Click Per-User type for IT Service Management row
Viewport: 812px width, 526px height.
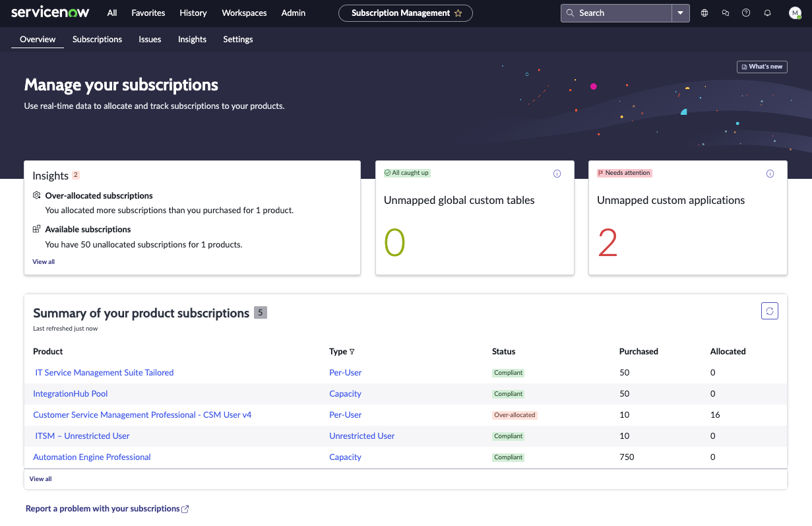[346, 373]
